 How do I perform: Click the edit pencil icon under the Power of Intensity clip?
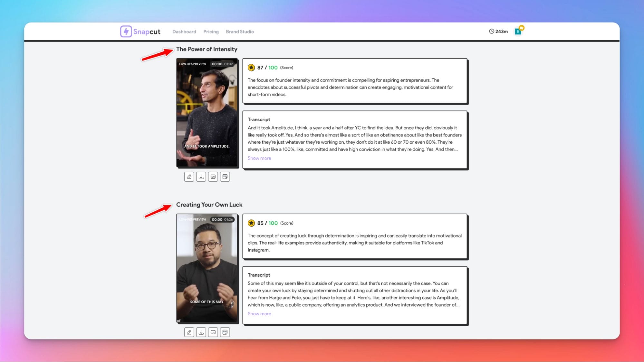click(x=189, y=177)
